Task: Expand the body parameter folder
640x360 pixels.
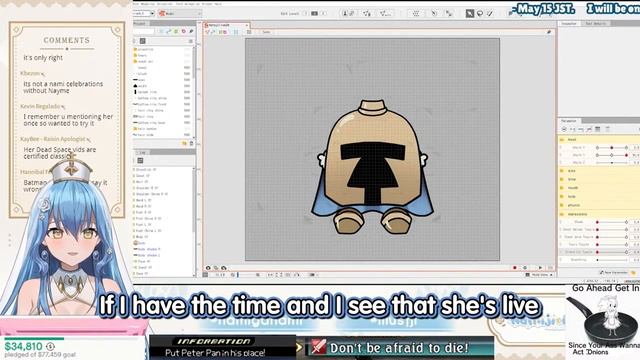Action: click(x=562, y=196)
